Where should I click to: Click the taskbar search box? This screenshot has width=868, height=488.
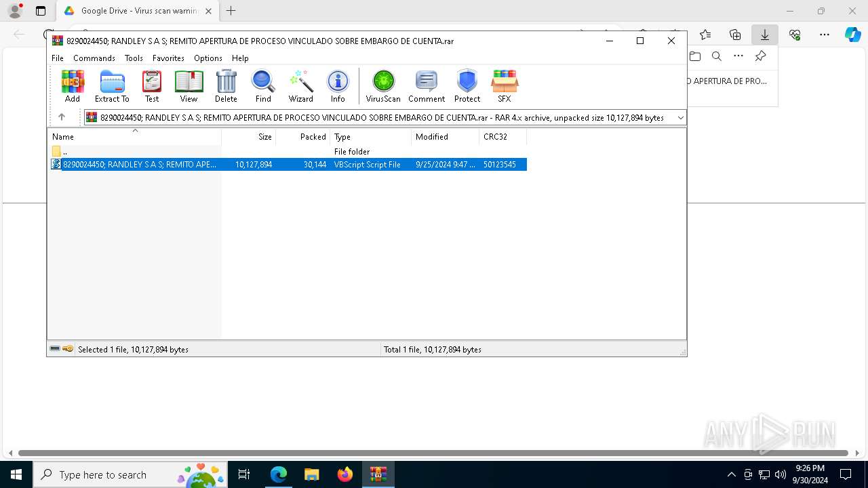[130, 474]
